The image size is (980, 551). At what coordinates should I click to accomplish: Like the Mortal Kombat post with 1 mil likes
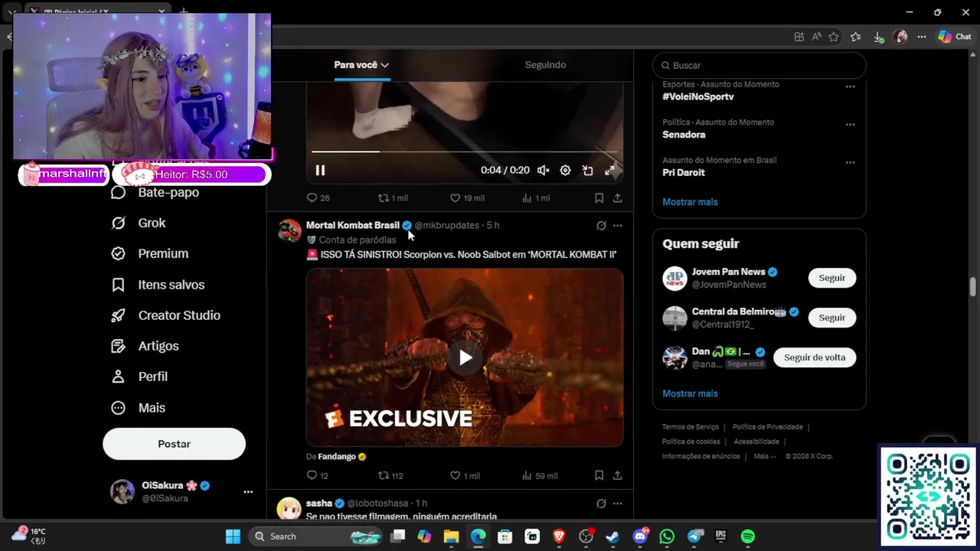(465, 475)
